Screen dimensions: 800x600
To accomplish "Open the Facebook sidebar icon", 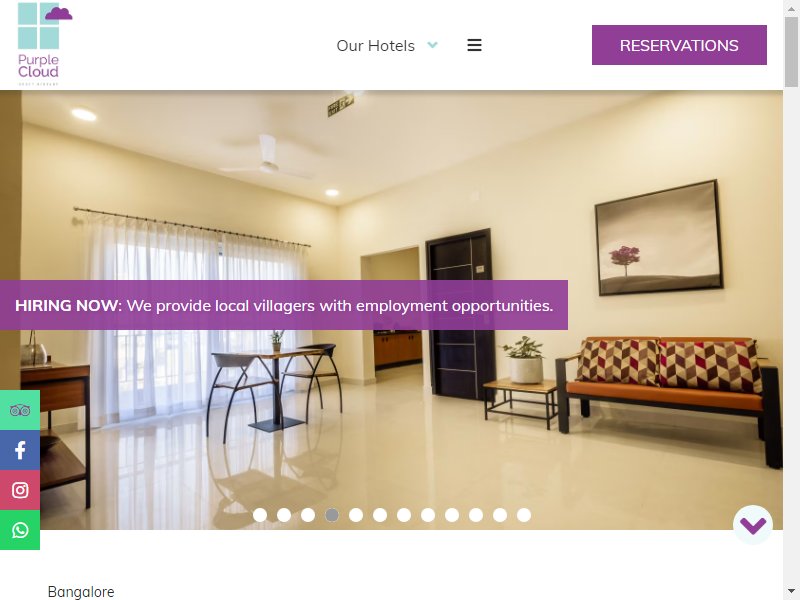I will tap(20, 450).
